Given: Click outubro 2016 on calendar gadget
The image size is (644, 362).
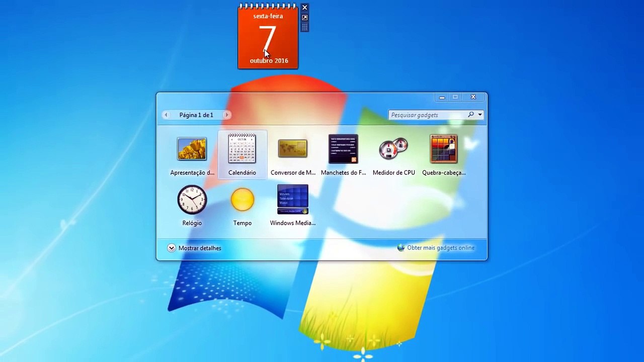Looking at the screenshot, I should (x=269, y=60).
